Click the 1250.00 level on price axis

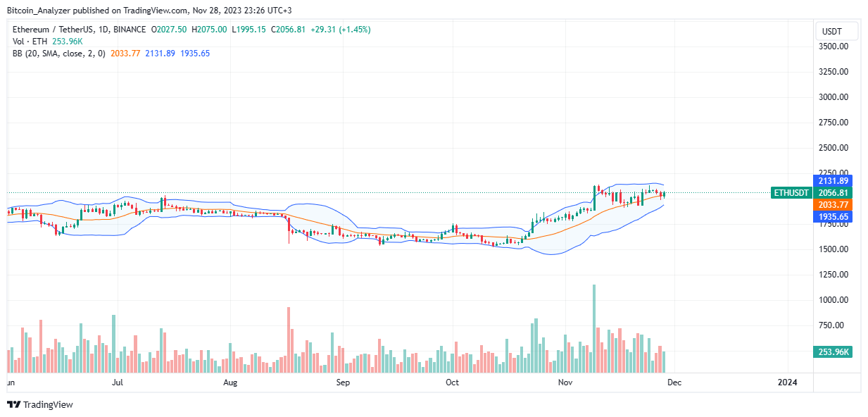[x=833, y=275]
